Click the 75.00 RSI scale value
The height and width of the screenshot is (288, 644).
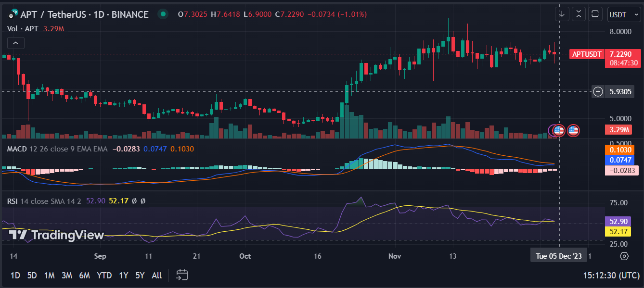point(618,203)
